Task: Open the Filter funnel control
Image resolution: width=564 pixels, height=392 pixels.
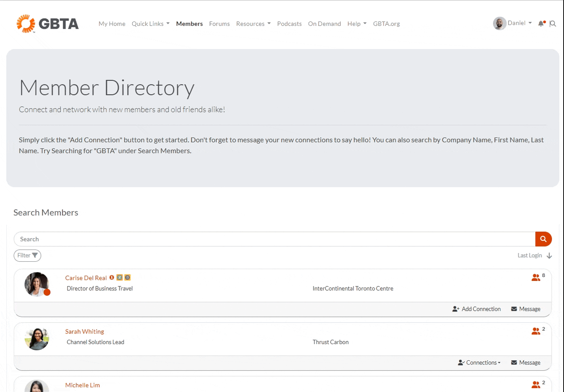Action: point(27,255)
